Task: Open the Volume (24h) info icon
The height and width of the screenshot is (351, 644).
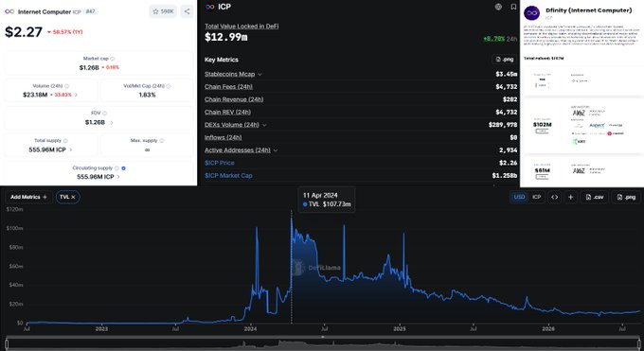Action: point(67,86)
